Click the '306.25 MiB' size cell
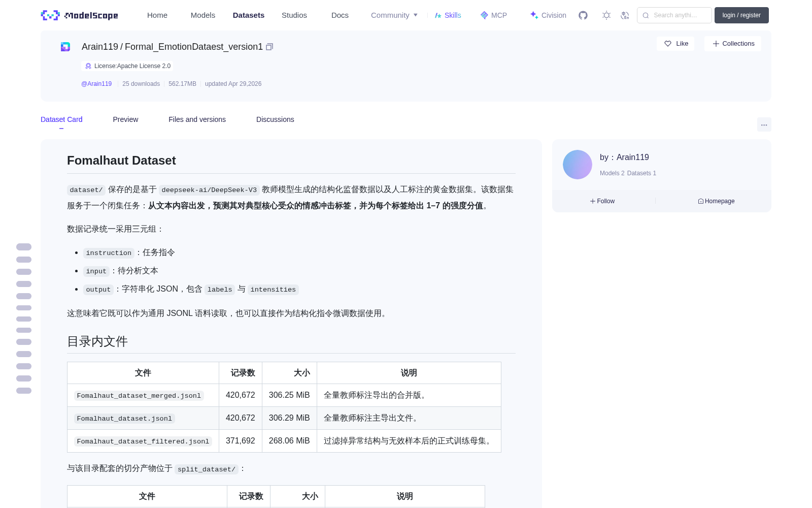 click(x=289, y=395)
